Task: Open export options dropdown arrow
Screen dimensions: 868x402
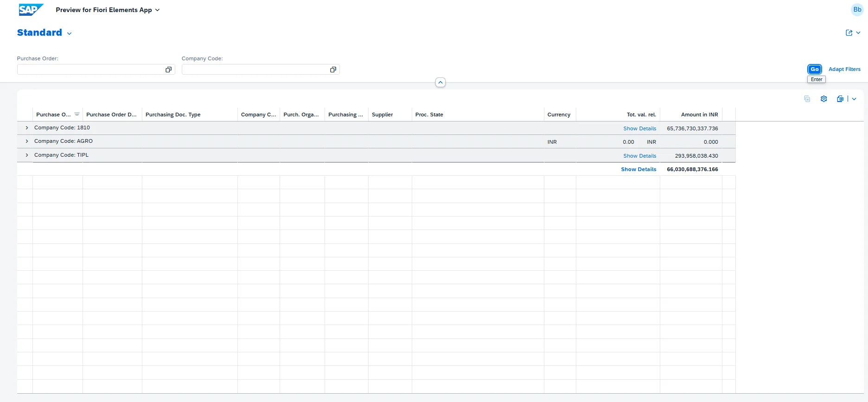Action: [x=854, y=99]
